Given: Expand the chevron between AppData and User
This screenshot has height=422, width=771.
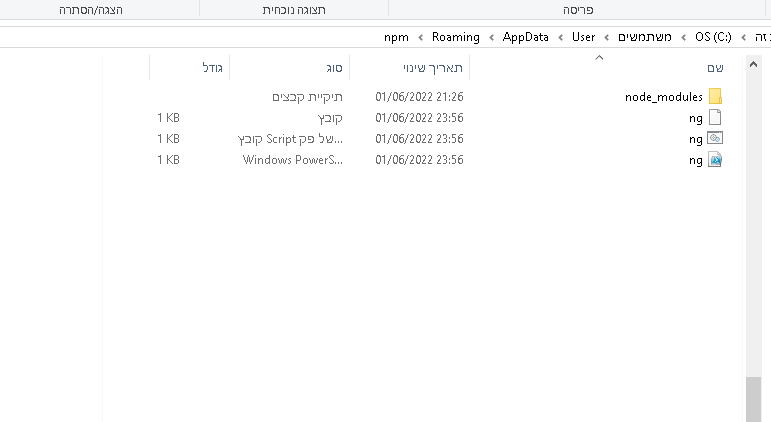Looking at the screenshot, I should (x=561, y=37).
